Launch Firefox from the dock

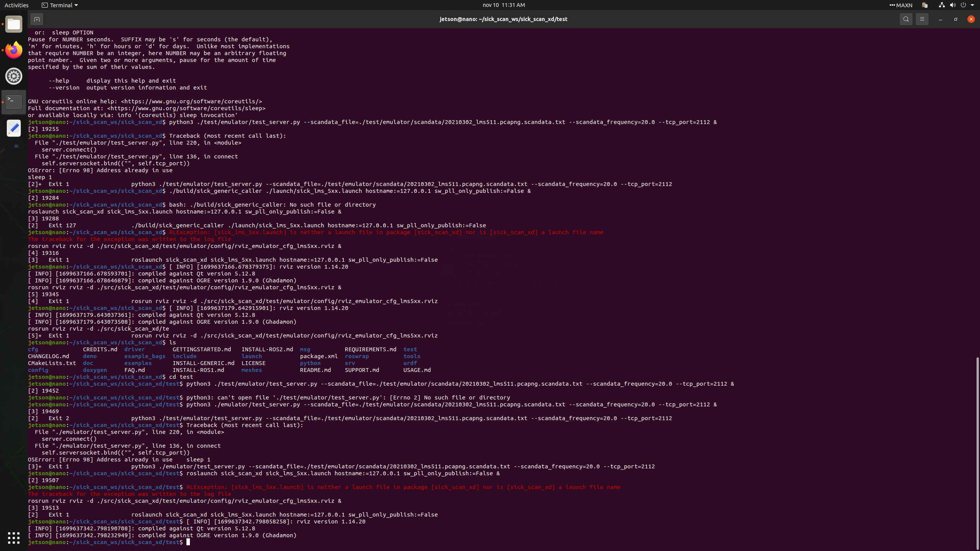point(13,50)
